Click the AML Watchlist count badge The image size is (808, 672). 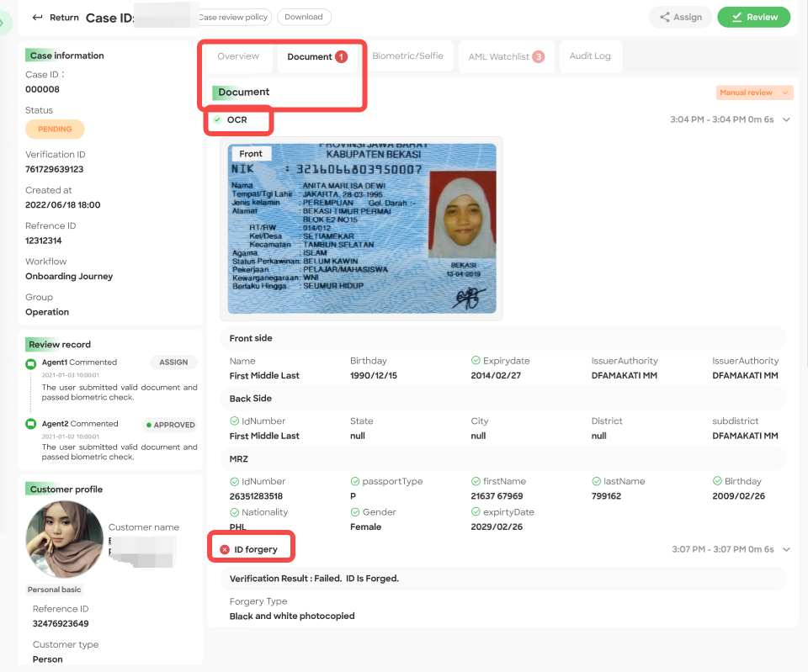(x=538, y=56)
